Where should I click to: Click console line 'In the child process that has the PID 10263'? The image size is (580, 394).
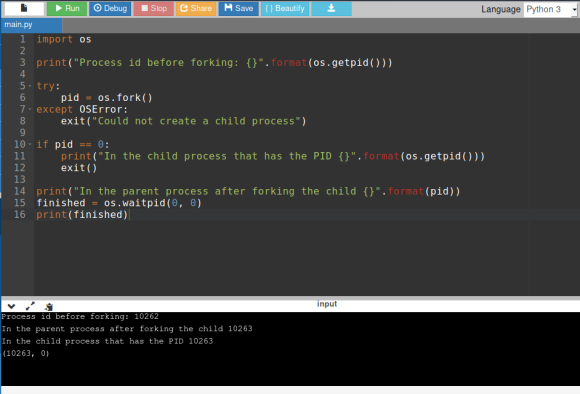pyautogui.click(x=107, y=341)
